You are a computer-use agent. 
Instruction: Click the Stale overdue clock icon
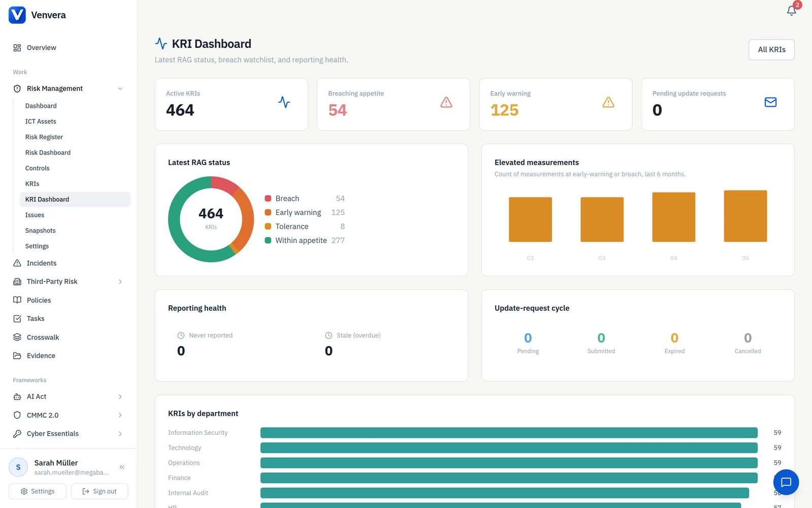click(x=328, y=335)
